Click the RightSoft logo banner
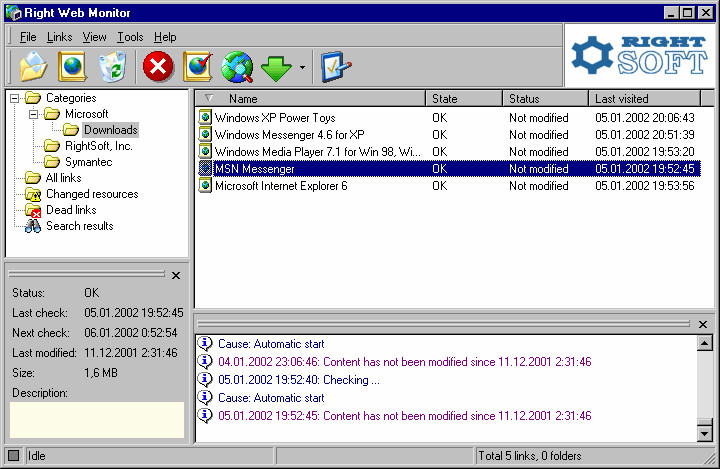Viewport: 720px width, 469px height. 639,56
